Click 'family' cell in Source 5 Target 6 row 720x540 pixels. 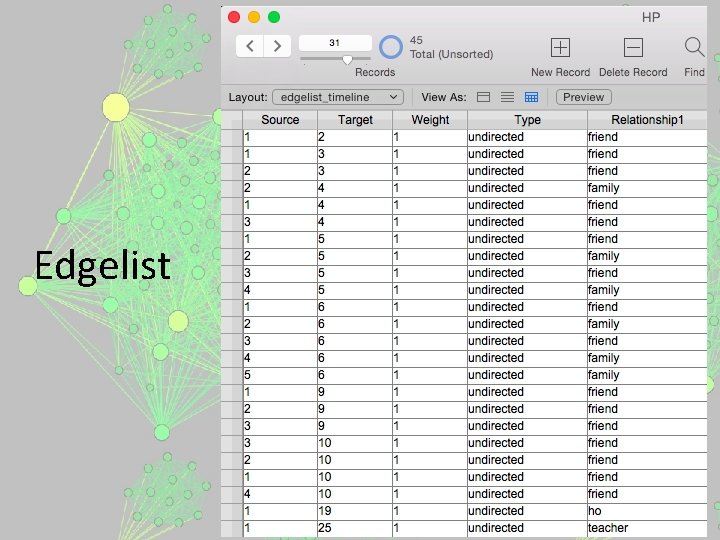pos(647,375)
